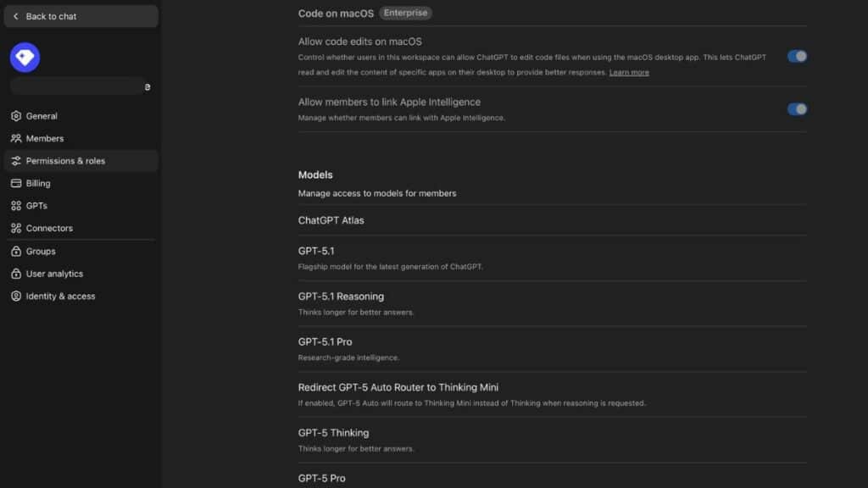The image size is (868, 488).
Task: Open the Learn more link
Action: point(627,72)
